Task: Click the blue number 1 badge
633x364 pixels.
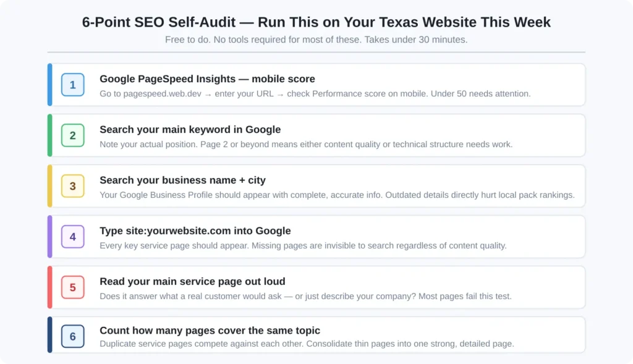Action: point(72,85)
